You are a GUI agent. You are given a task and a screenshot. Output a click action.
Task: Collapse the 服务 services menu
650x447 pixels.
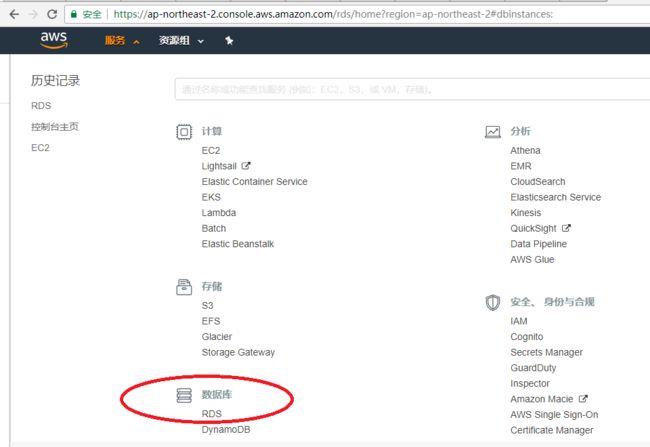122,41
